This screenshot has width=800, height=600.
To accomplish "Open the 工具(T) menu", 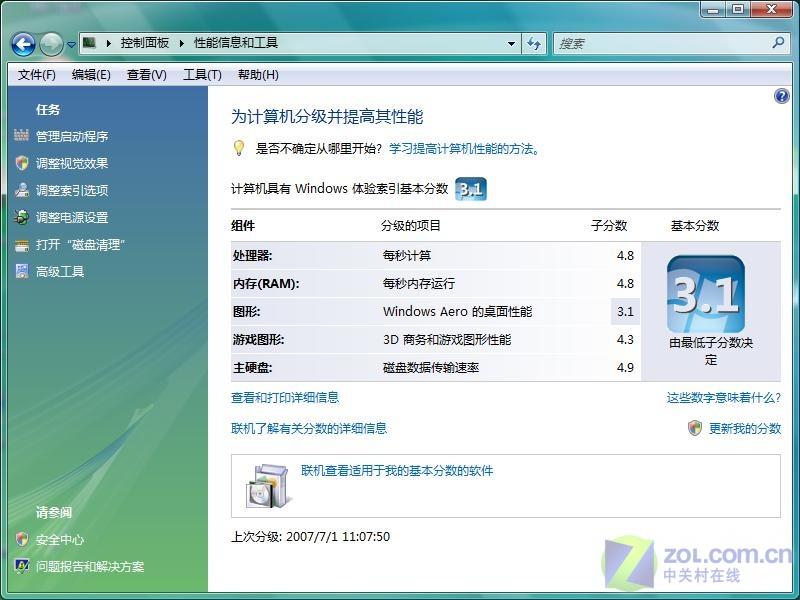I will 202,74.
